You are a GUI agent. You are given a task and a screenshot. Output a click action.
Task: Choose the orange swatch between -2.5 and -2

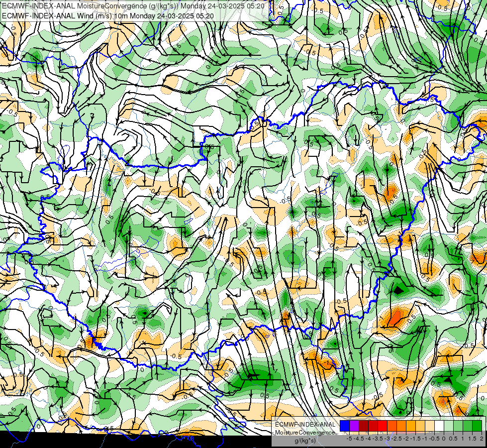point(401,426)
